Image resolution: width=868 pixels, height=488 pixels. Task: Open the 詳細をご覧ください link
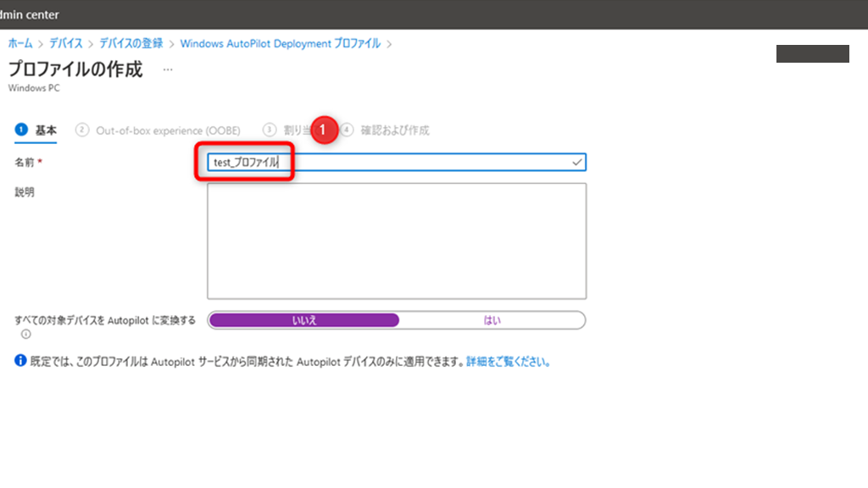coord(509,362)
